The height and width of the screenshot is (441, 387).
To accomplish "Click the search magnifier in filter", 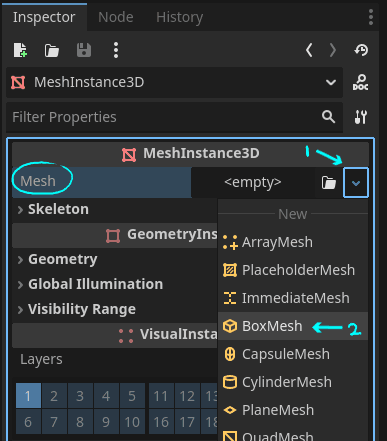I will coord(328,117).
